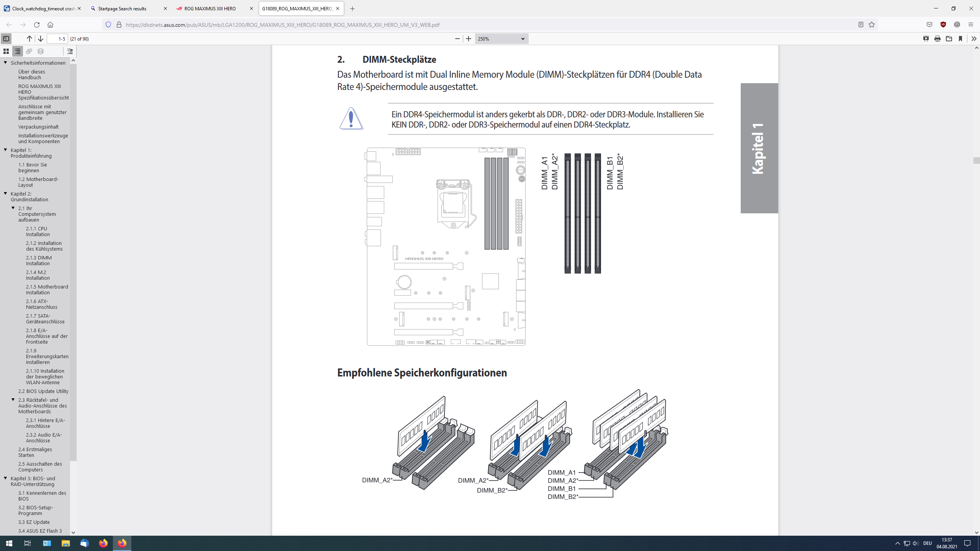980x551 pixels.
Task: Collapse Kapitel 1 Produkteinführung section
Action: pyautogui.click(x=6, y=150)
